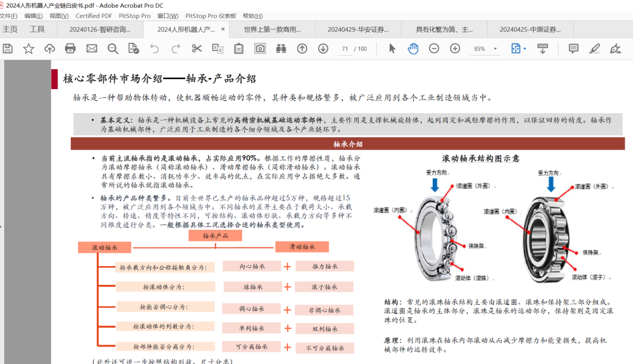Switch to tab 20240429-华安证券
The width and height of the screenshot is (633, 364).
[358, 29]
